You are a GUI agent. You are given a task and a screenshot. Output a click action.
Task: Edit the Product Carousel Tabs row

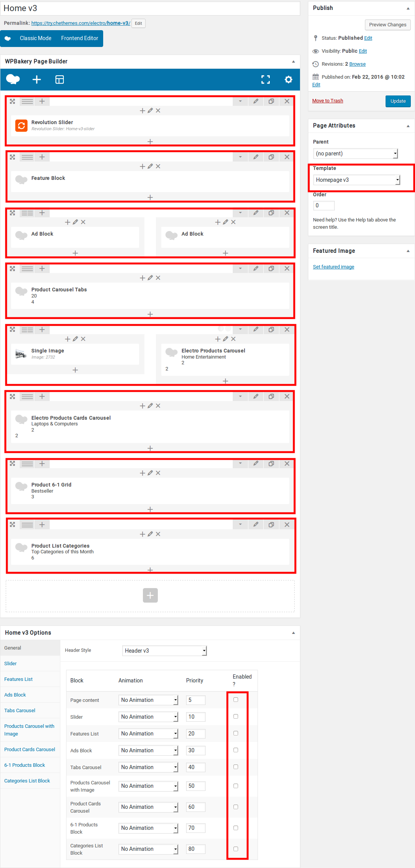pos(256,268)
